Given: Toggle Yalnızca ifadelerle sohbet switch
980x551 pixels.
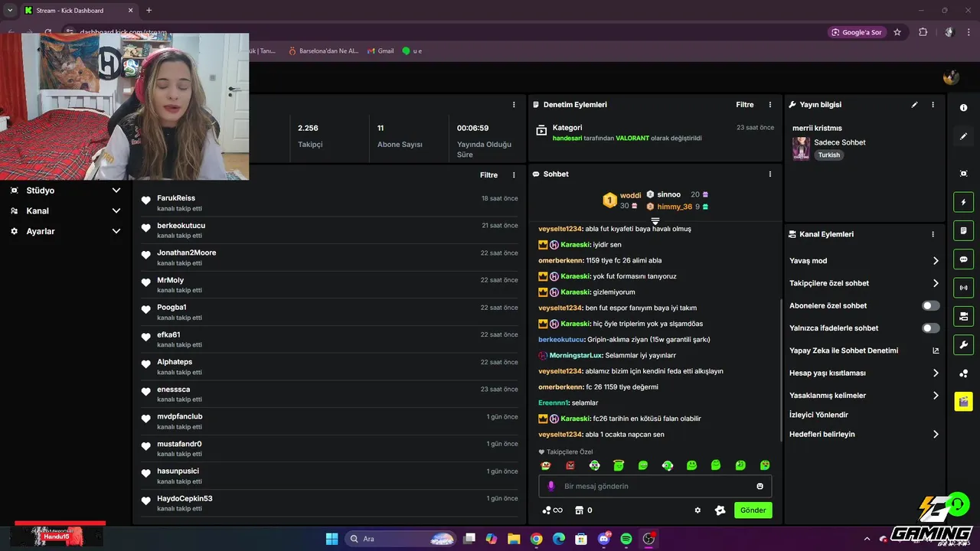Looking at the screenshot, I should tap(930, 328).
